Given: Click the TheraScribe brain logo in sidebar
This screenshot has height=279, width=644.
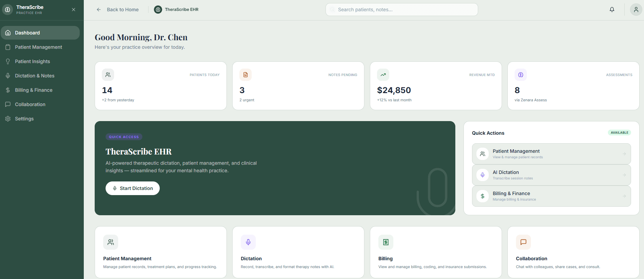Looking at the screenshot, I should pos(7,10).
